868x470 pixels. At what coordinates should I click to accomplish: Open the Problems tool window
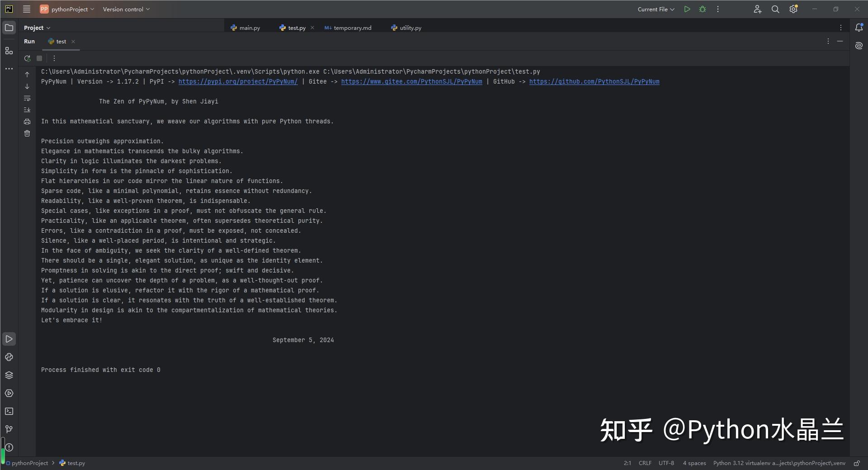click(9, 447)
